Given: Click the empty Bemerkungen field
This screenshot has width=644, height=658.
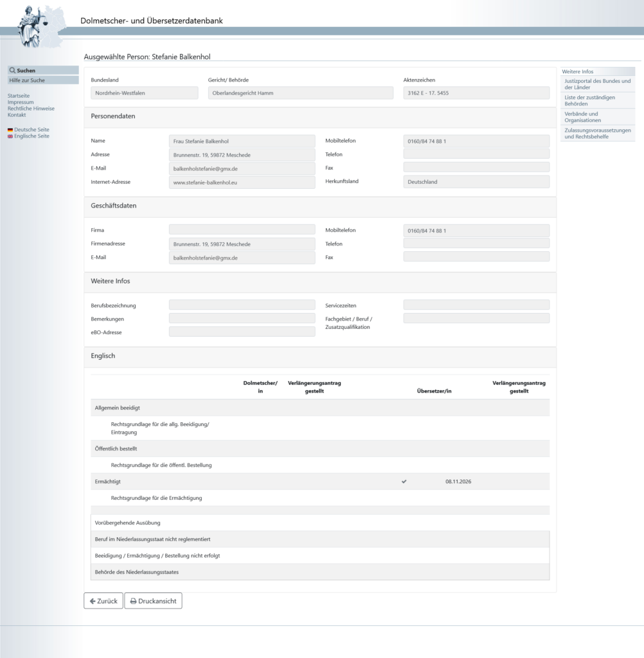Looking at the screenshot, I should pos(242,318).
